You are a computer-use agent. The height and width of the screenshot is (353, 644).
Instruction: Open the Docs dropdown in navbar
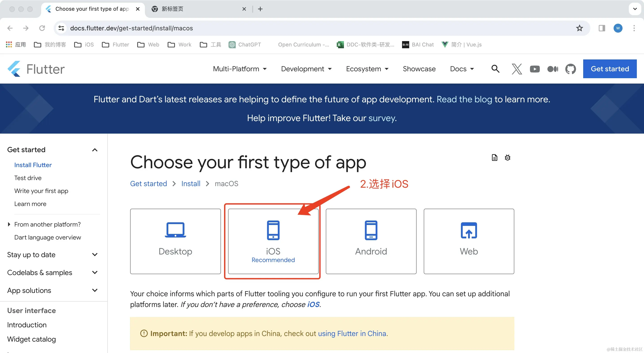[462, 69]
